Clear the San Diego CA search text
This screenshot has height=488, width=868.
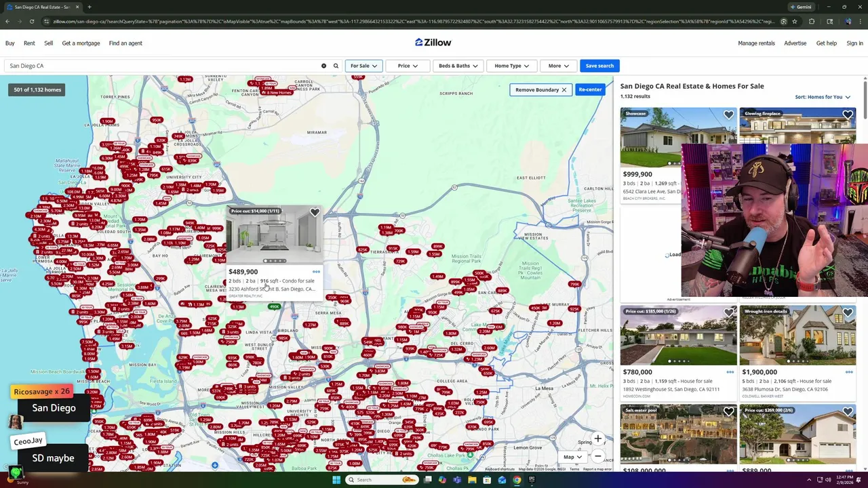(x=323, y=66)
